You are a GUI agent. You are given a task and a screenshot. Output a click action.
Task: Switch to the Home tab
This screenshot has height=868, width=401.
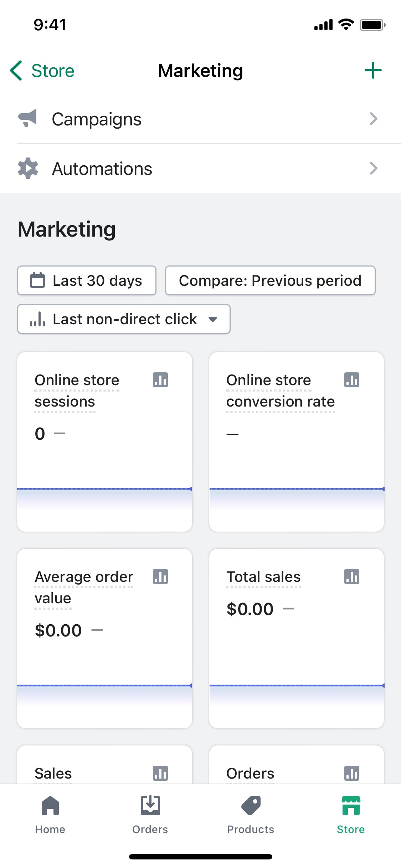50,815
